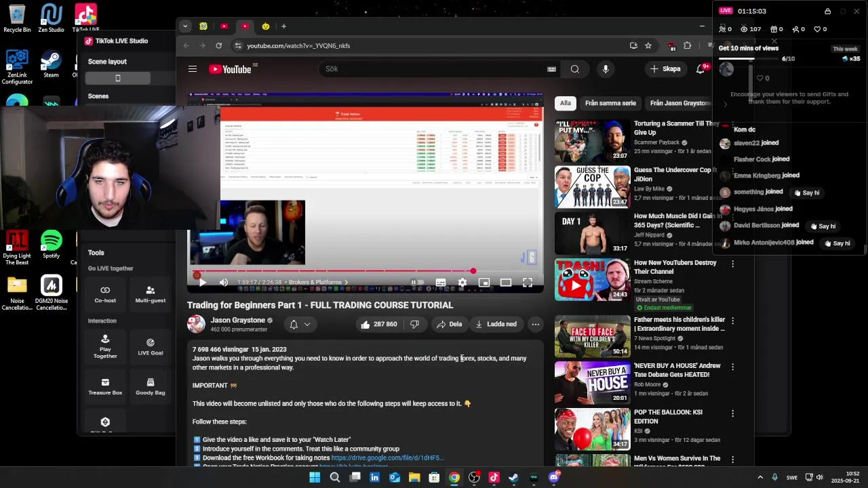The height and width of the screenshot is (488, 868).
Task: Click the Skapa create button
Action: click(665, 69)
